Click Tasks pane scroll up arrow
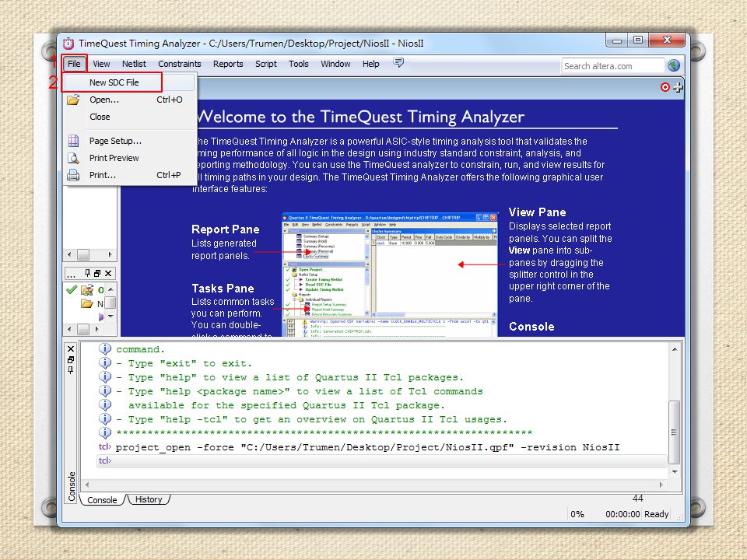Screen dimensions: 747x560 pos(110,289)
